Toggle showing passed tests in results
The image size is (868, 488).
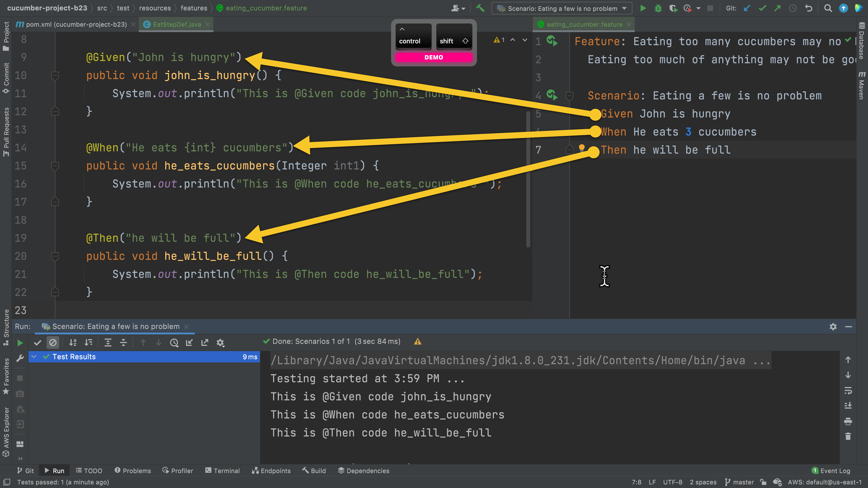click(x=37, y=343)
